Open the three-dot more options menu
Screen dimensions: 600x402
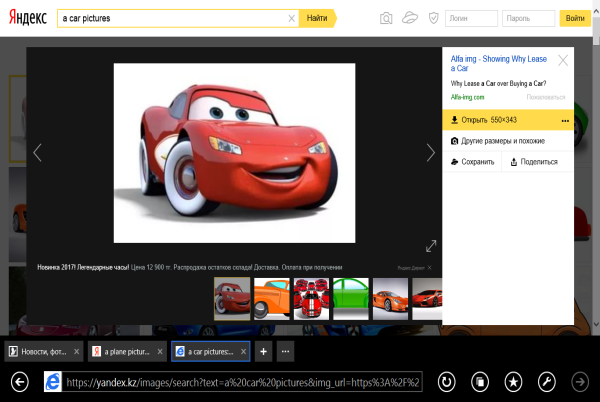pos(565,120)
